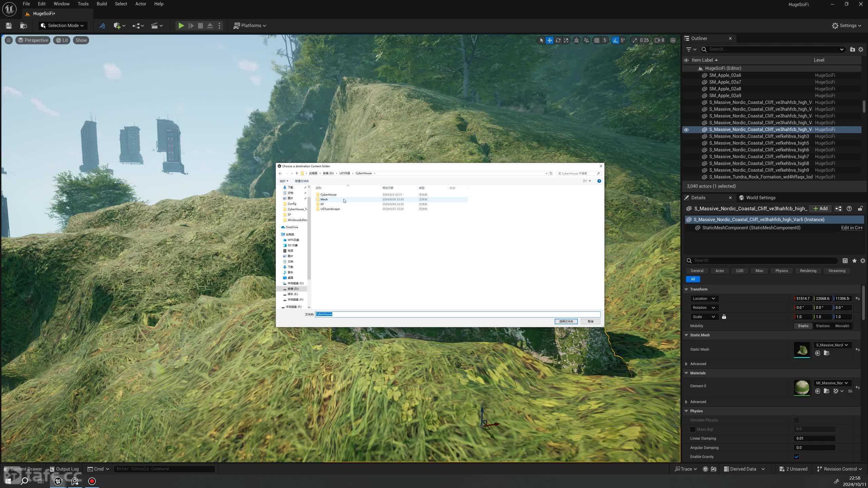Open the Platforms dropdown
This screenshot has width=868, height=488.
point(250,26)
